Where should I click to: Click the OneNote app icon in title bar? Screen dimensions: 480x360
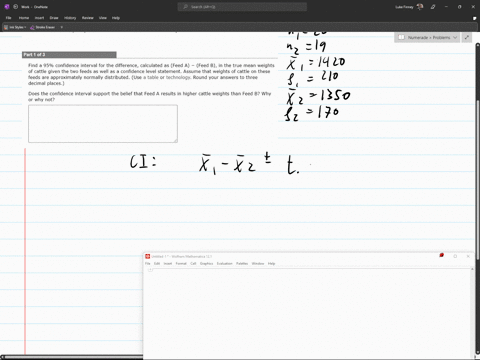pos(7,7)
